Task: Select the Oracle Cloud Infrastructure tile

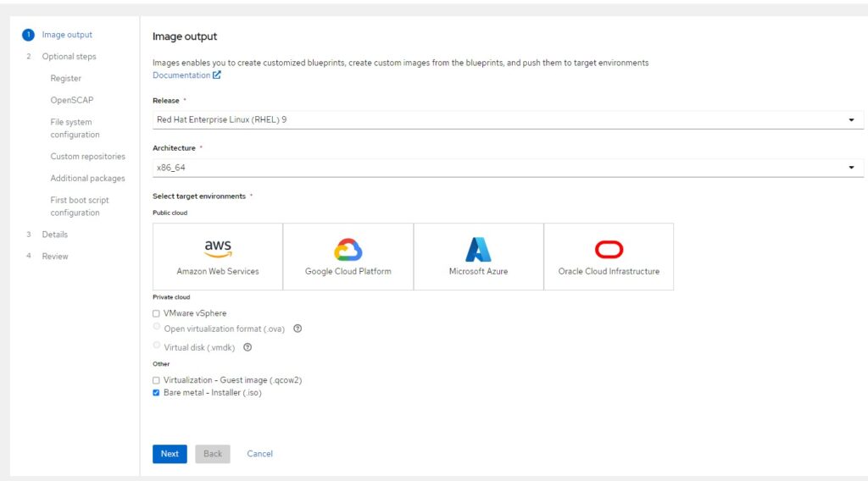Action: (x=609, y=257)
